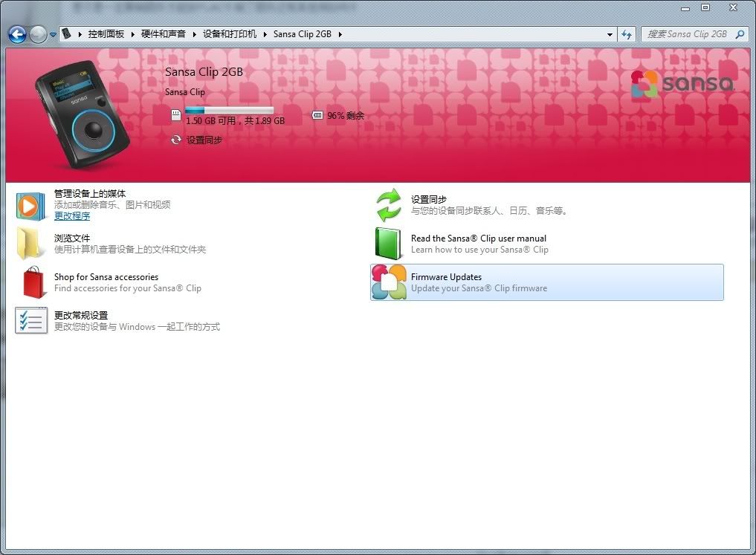This screenshot has width=756, height=555.
Task: Maximize the device window
Action: coord(705,7)
